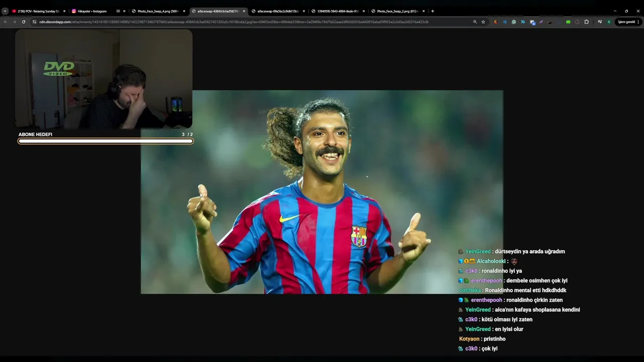
Task: Open the green profile avatar button
Action: [x=609, y=22]
